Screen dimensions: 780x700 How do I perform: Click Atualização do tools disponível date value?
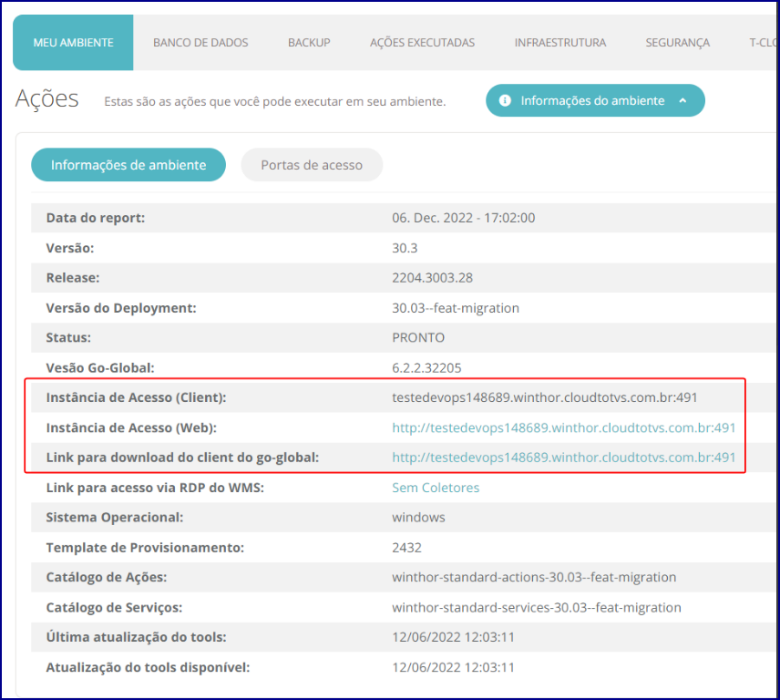453,667
